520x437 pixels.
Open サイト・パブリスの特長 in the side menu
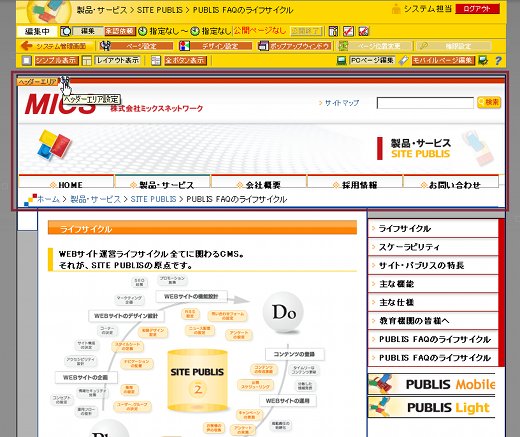point(433,265)
